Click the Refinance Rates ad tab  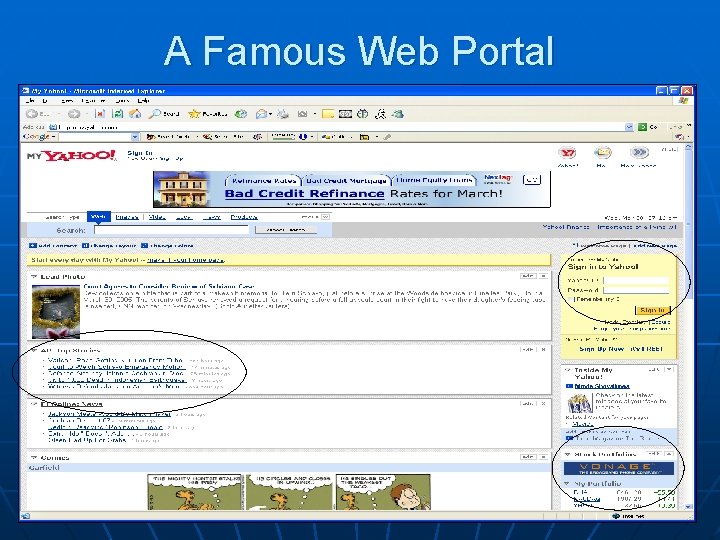point(264,181)
